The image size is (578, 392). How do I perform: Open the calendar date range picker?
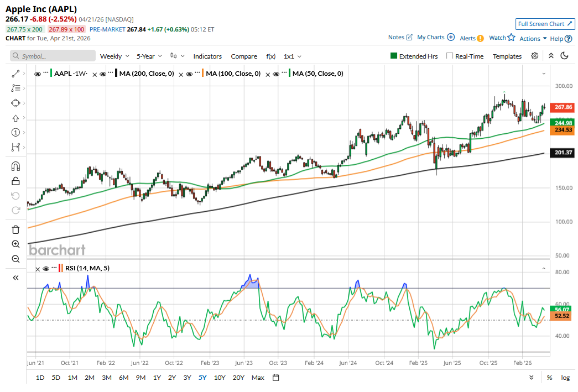(x=276, y=378)
